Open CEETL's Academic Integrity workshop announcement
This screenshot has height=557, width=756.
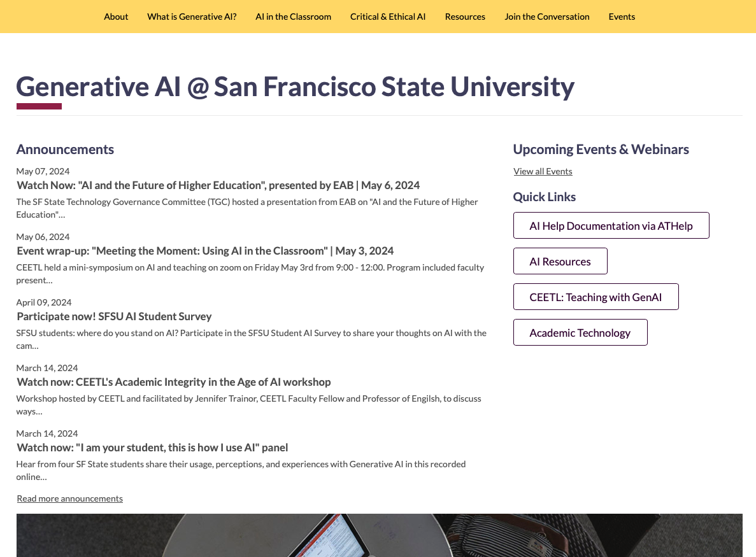click(x=174, y=381)
